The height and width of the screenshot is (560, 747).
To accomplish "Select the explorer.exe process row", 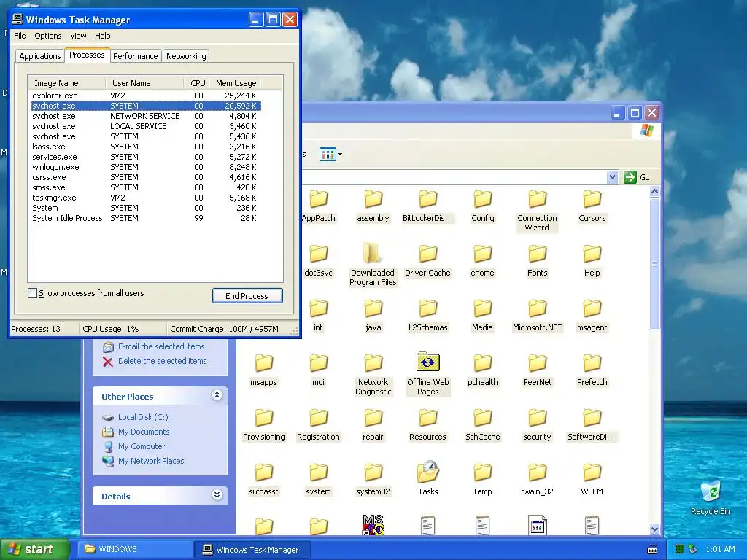I will 146,96.
